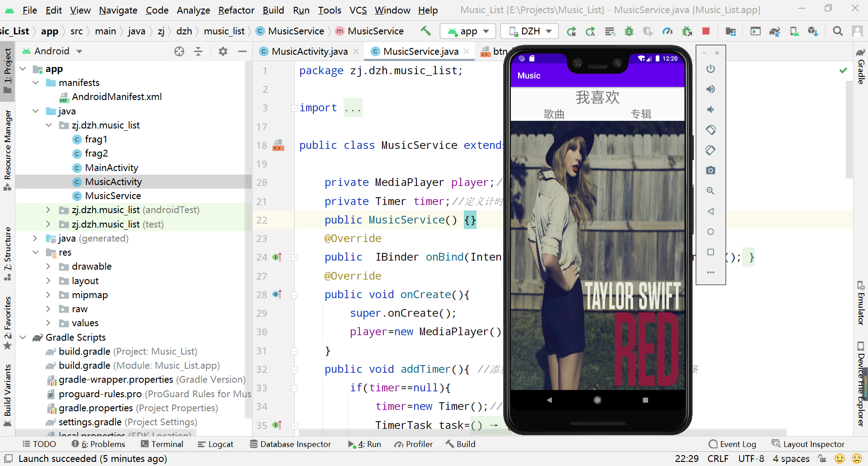868x466 pixels.
Task: Click the emulator volume up icon
Action: (711, 89)
